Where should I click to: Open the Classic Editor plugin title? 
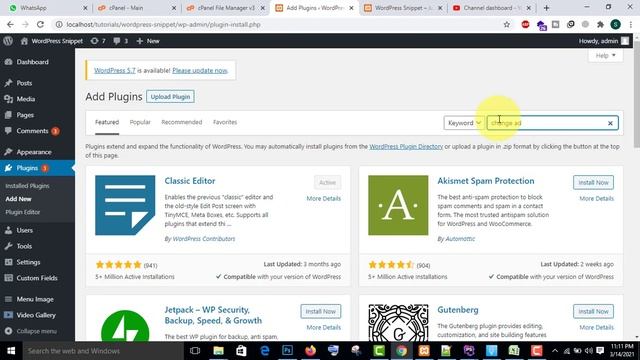(x=190, y=181)
